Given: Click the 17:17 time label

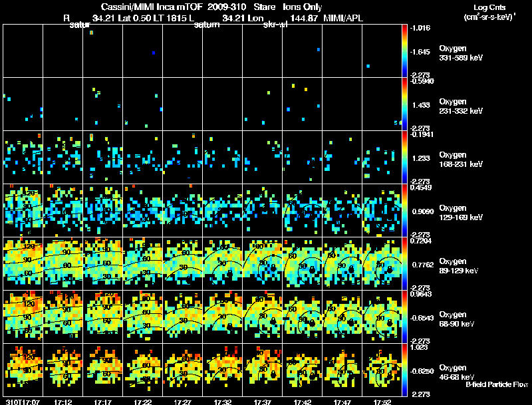Looking at the screenshot, I should (102, 402).
